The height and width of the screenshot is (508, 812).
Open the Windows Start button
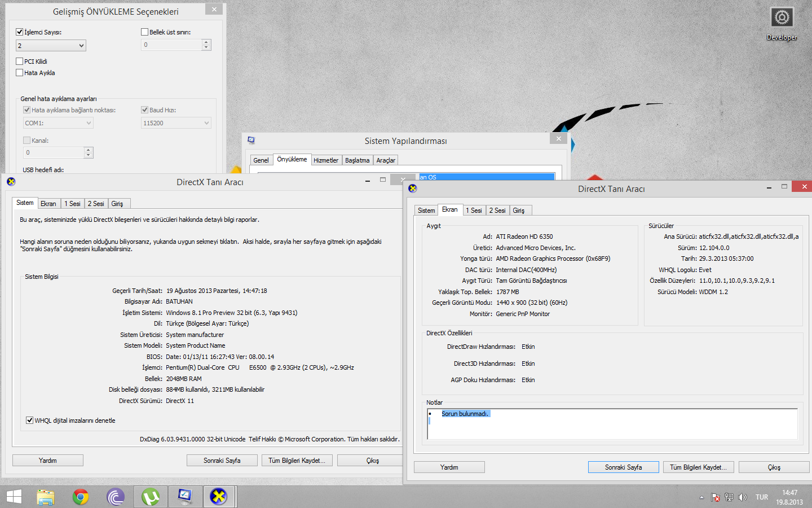tap(14, 497)
